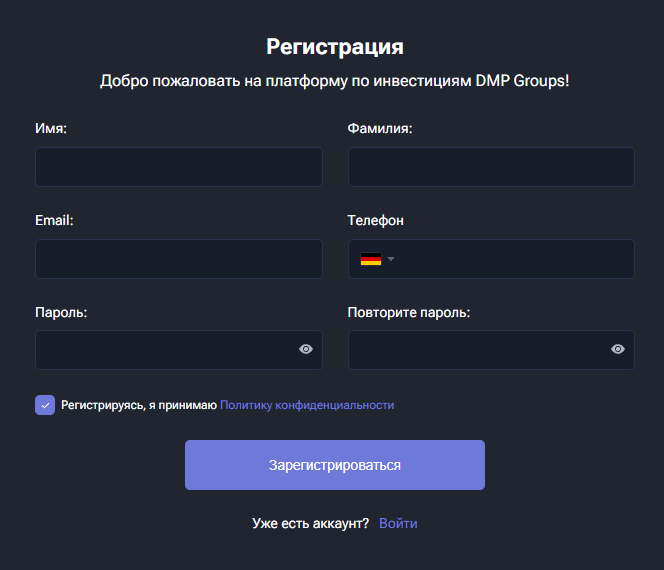This screenshot has width=664, height=570.
Task: Click the Регистрируюсь, я принимаю checkbox text
Action: pos(139,405)
